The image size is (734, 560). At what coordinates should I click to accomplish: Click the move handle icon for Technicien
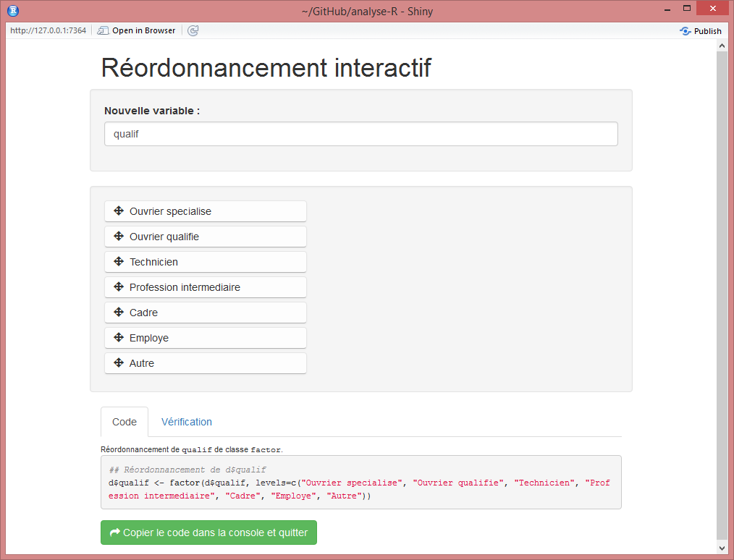pos(119,261)
